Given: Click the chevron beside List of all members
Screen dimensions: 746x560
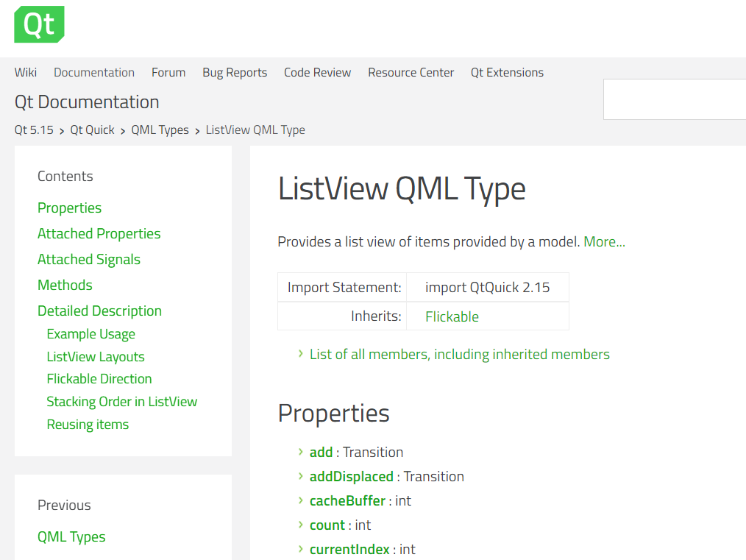Looking at the screenshot, I should pos(301,353).
